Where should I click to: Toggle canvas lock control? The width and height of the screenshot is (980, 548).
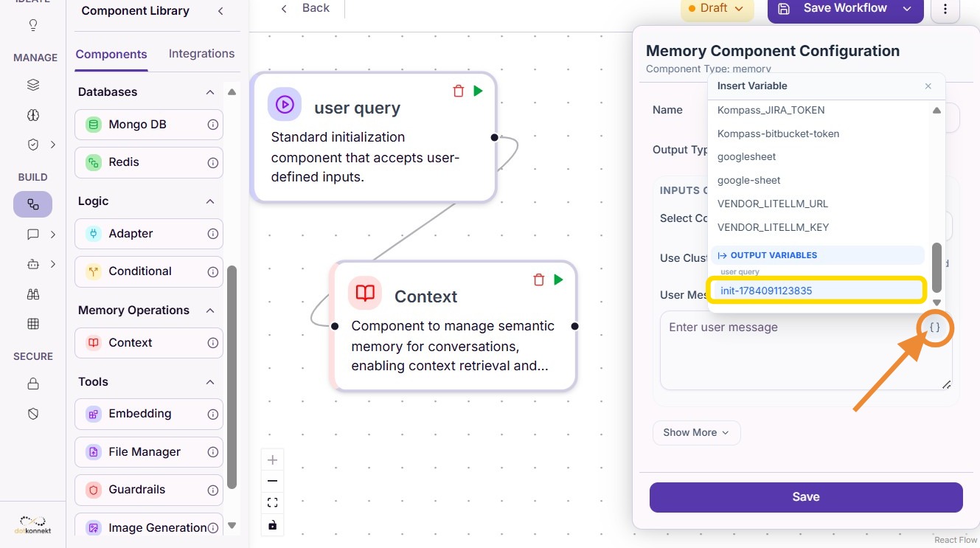(x=273, y=524)
